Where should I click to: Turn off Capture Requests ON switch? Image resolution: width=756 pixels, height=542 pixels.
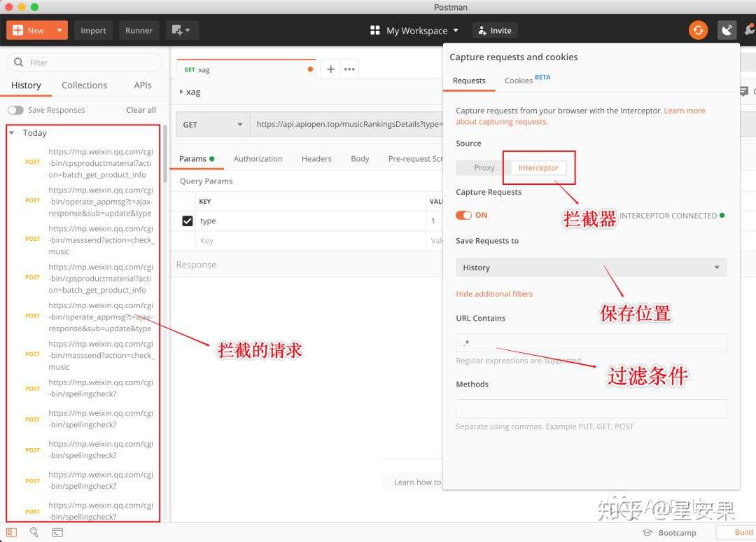464,215
